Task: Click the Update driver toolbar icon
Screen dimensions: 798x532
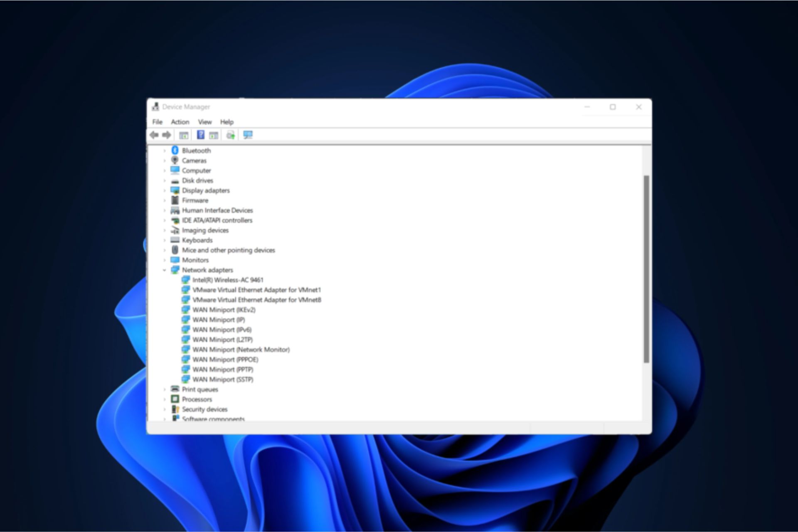Action: 231,135
